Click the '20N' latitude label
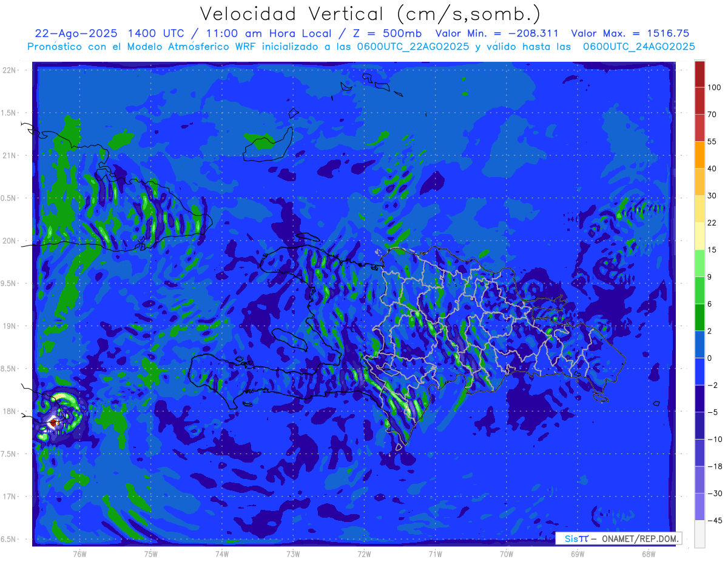The height and width of the screenshot is (562, 728). pyautogui.click(x=10, y=241)
